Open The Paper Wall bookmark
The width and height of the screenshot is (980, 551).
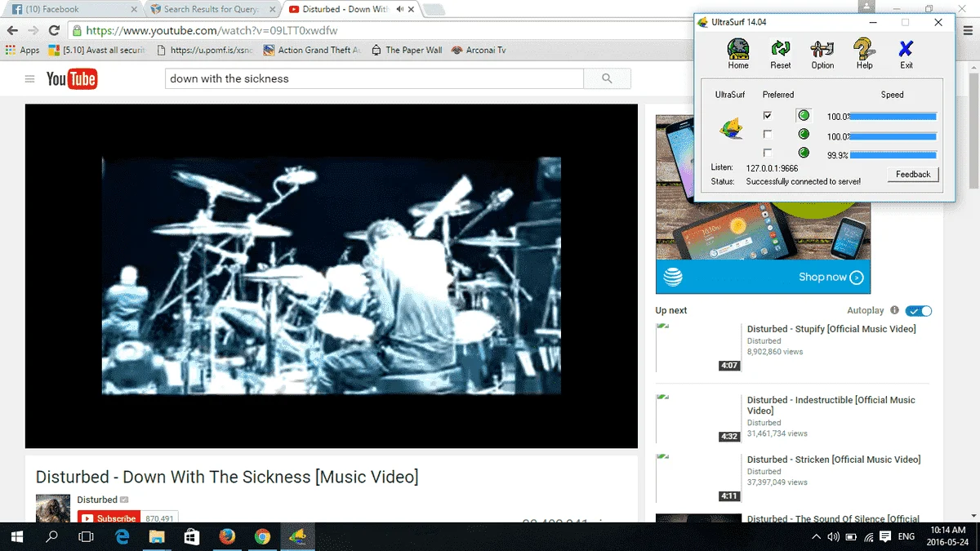click(x=407, y=50)
